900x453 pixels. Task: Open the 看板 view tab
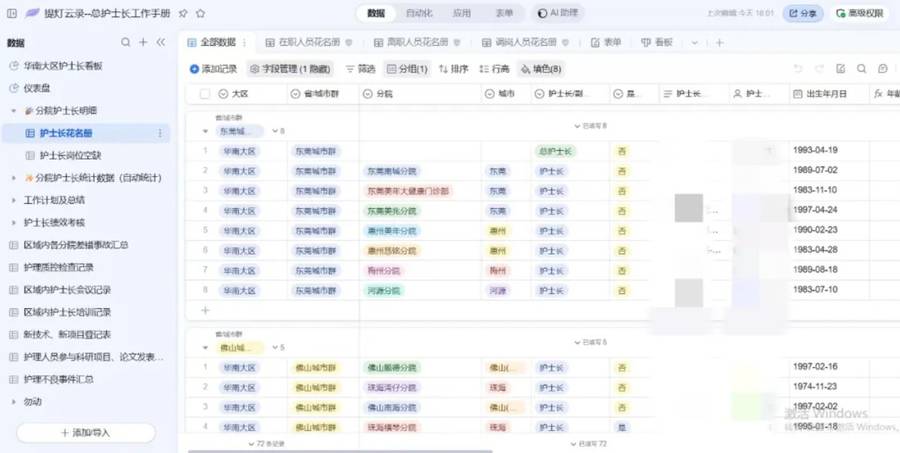click(x=657, y=43)
